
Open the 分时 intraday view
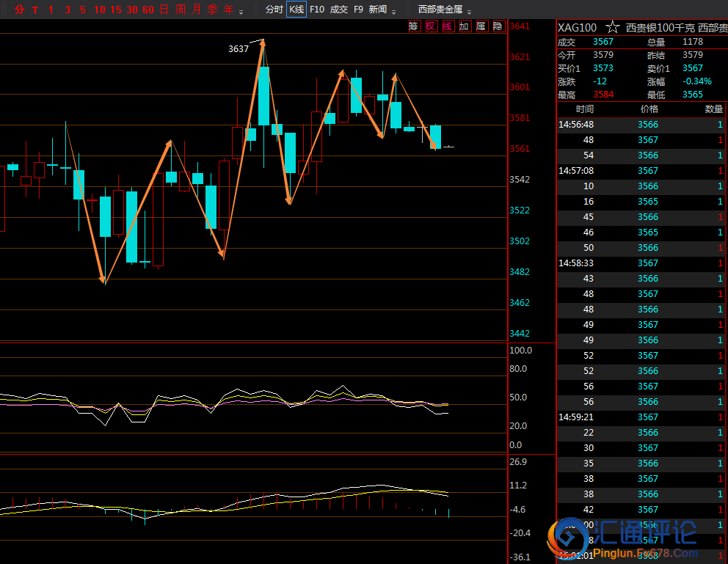tap(274, 10)
